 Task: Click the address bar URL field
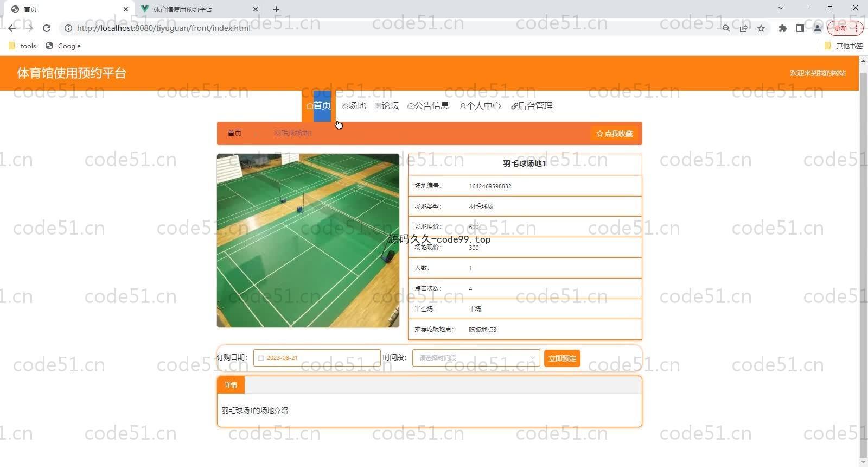(x=391, y=28)
